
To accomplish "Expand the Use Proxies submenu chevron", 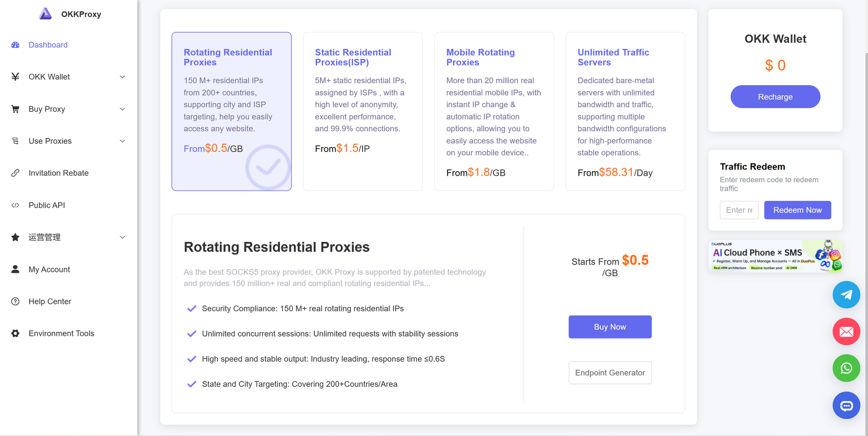I will [122, 141].
